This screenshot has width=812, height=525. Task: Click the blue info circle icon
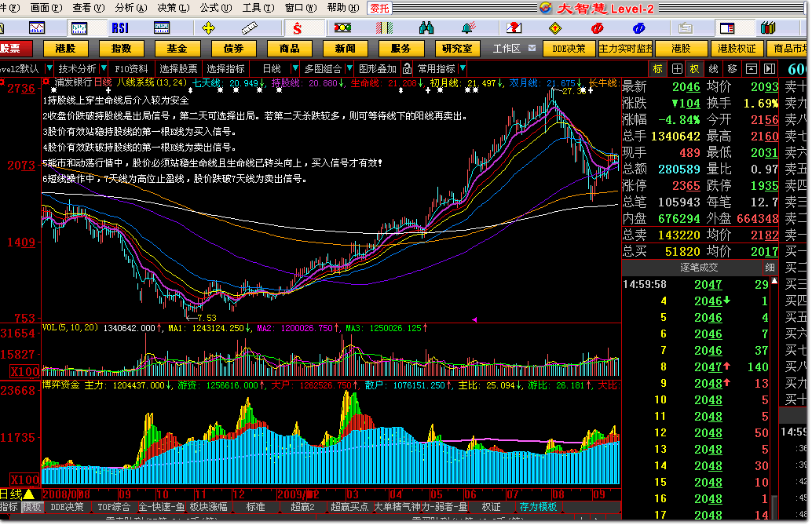(x=638, y=28)
